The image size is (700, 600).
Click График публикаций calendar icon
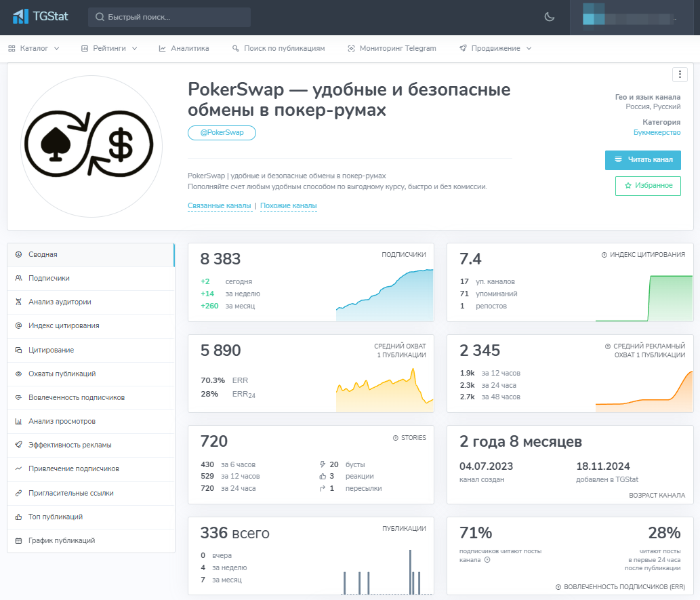(18, 540)
